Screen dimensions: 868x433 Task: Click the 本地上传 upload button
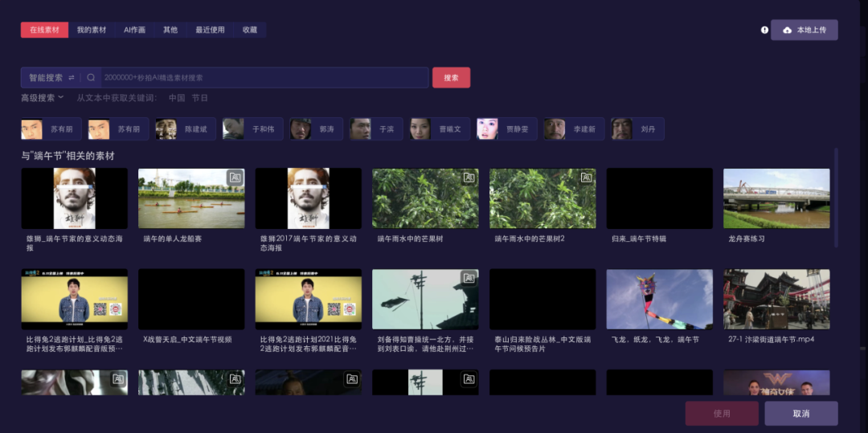pyautogui.click(x=805, y=30)
